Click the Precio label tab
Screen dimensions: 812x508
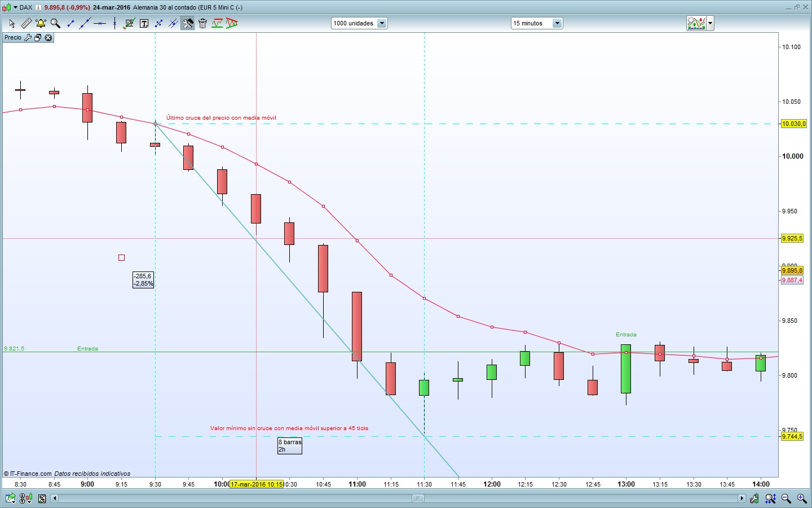(x=13, y=38)
